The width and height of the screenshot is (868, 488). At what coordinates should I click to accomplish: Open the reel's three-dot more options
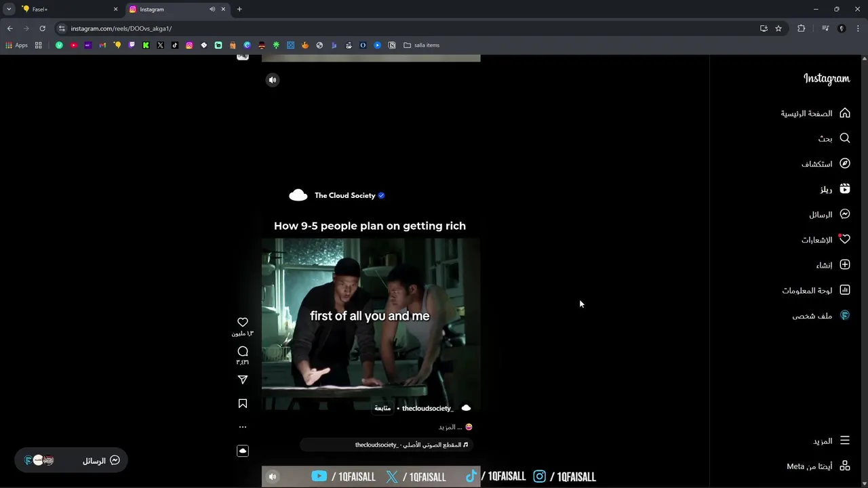[243, 427]
